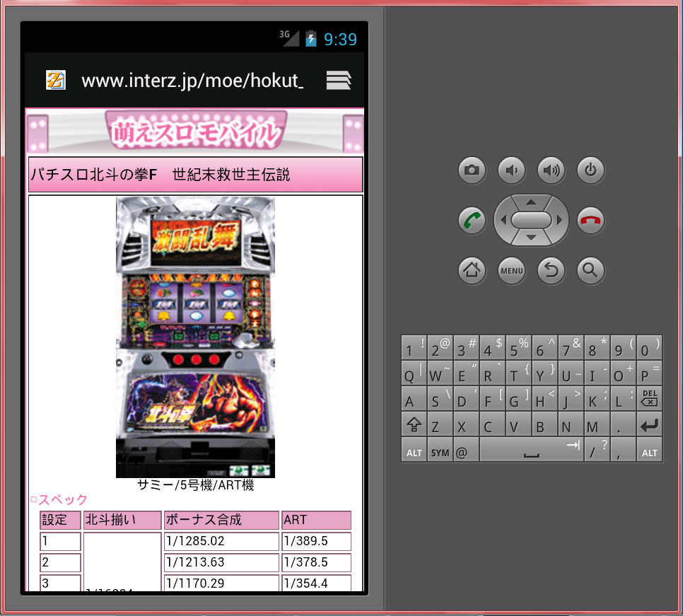The width and height of the screenshot is (683, 616).
Task: Click the magnifier search hardware button
Action: [590, 271]
